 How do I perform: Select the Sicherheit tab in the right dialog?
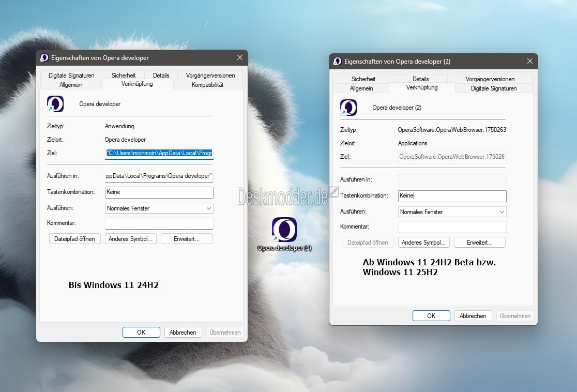point(363,79)
